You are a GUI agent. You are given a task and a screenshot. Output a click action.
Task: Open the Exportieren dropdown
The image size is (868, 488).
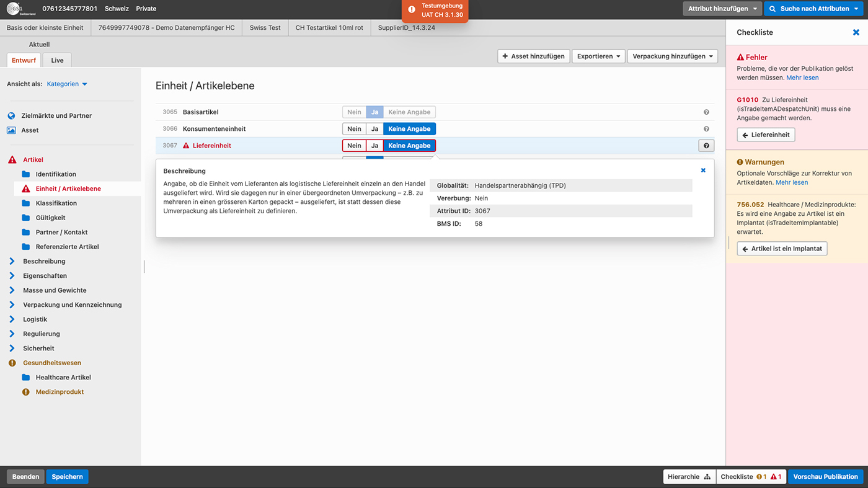[598, 56]
